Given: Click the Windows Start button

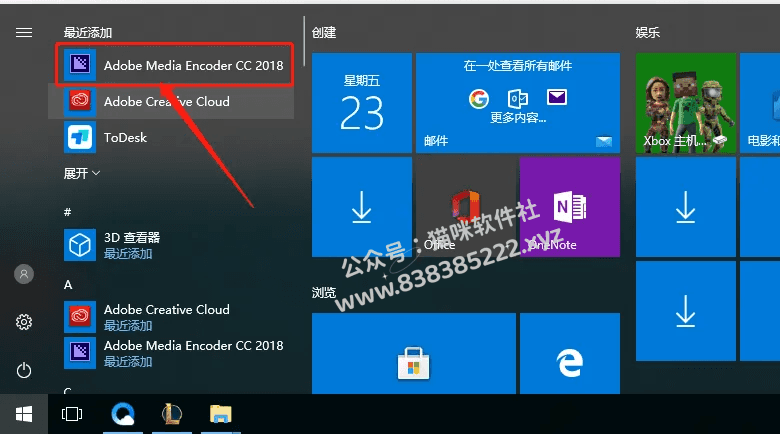Looking at the screenshot, I should tap(24, 414).
